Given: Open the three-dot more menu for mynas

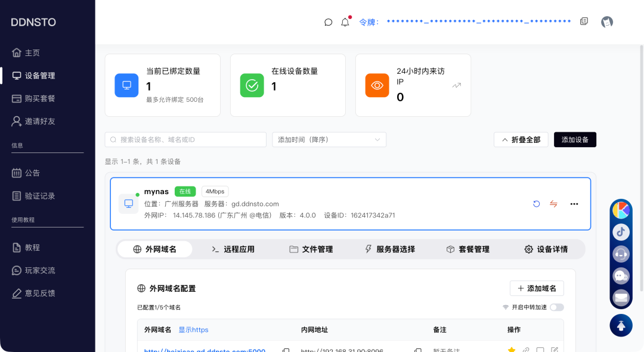Looking at the screenshot, I should (574, 204).
